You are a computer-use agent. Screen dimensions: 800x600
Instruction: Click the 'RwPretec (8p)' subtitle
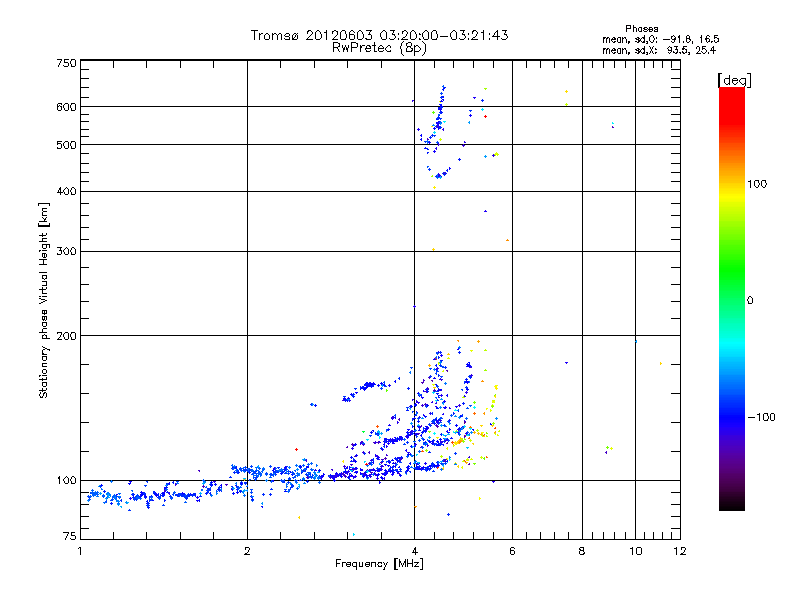coord(379,48)
